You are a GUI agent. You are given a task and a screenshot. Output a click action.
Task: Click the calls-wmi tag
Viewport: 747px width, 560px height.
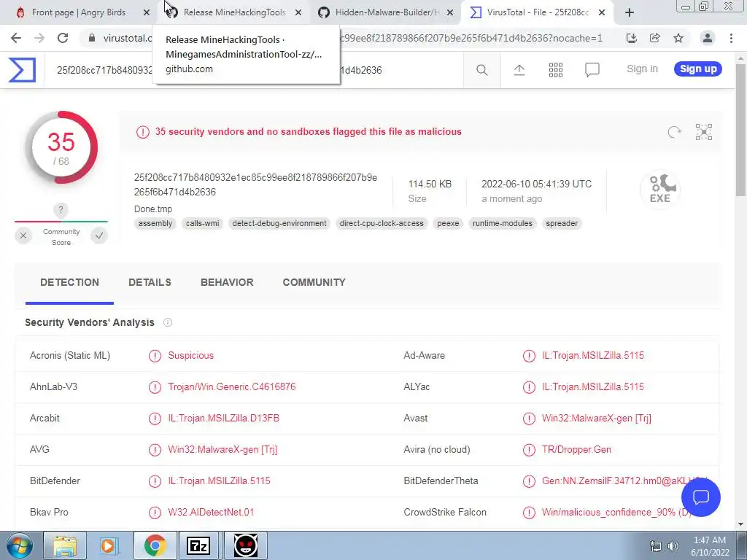click(203, 223)
